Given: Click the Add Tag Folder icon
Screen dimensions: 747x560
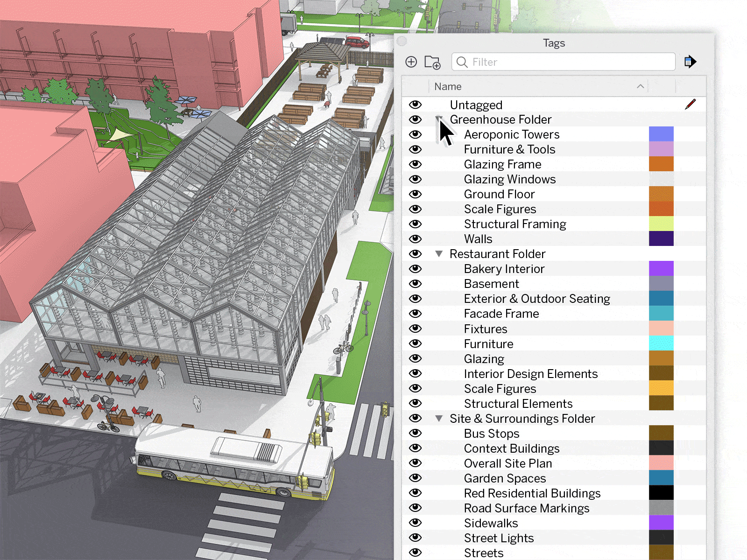Looking at the screenshot, I should (432, 62).
